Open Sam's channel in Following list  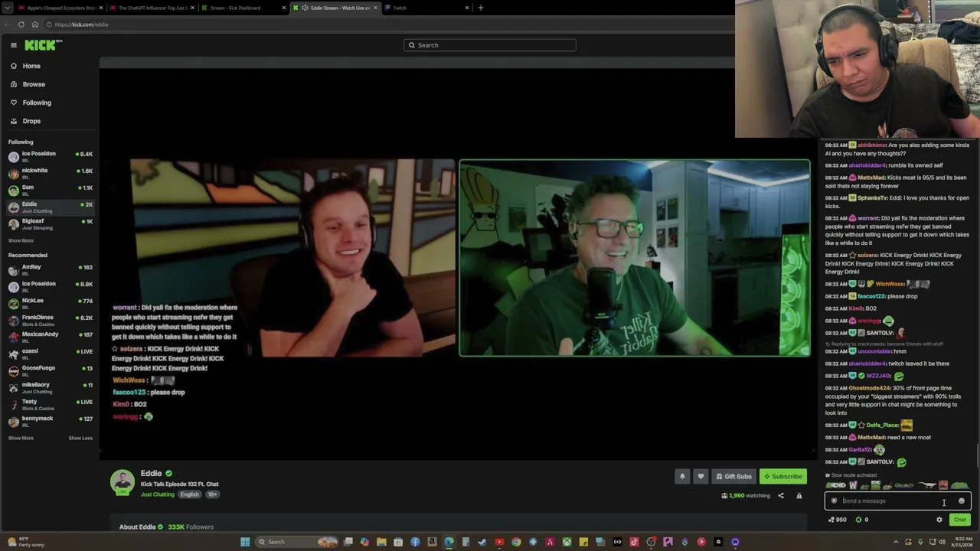[x=50, y=189]
